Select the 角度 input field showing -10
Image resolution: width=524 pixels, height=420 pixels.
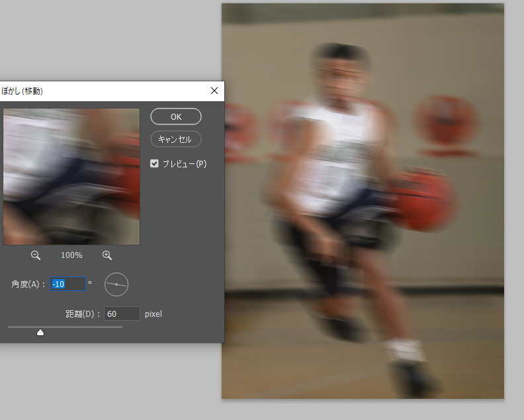tap(67, 284)
